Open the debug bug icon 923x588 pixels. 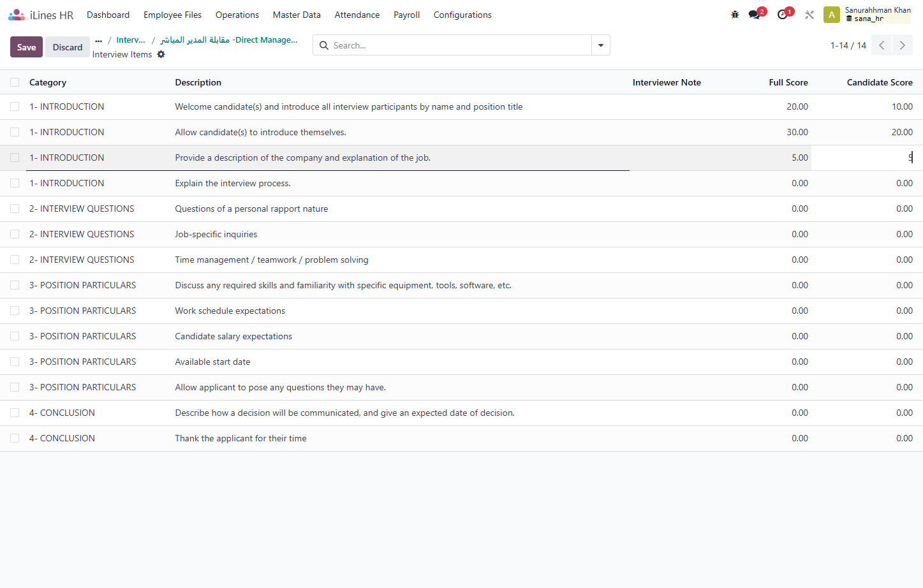click(x=735, y=15)
